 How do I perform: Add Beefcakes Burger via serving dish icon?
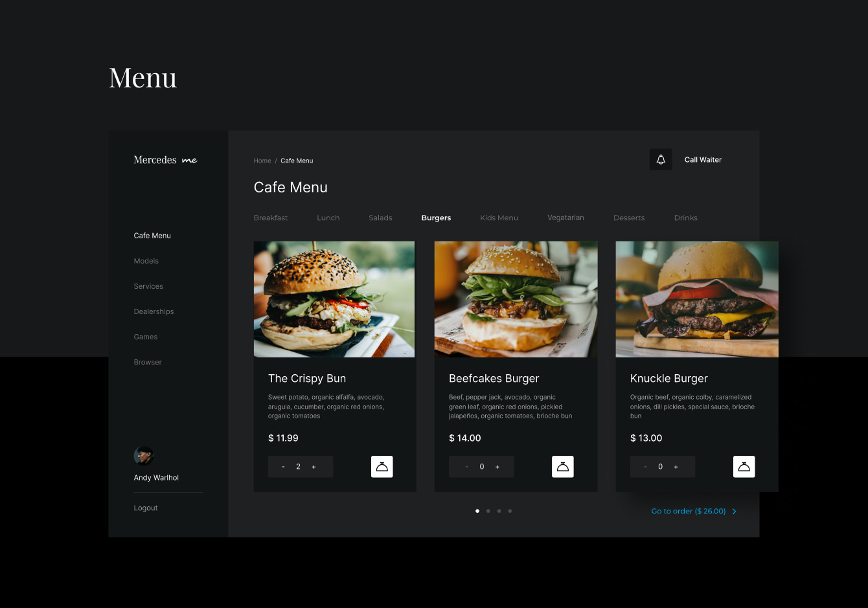click(x=563, y=467)
